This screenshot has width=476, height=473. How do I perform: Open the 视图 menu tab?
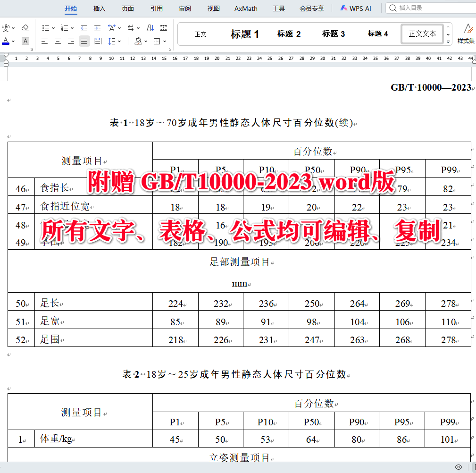point(213,8)
